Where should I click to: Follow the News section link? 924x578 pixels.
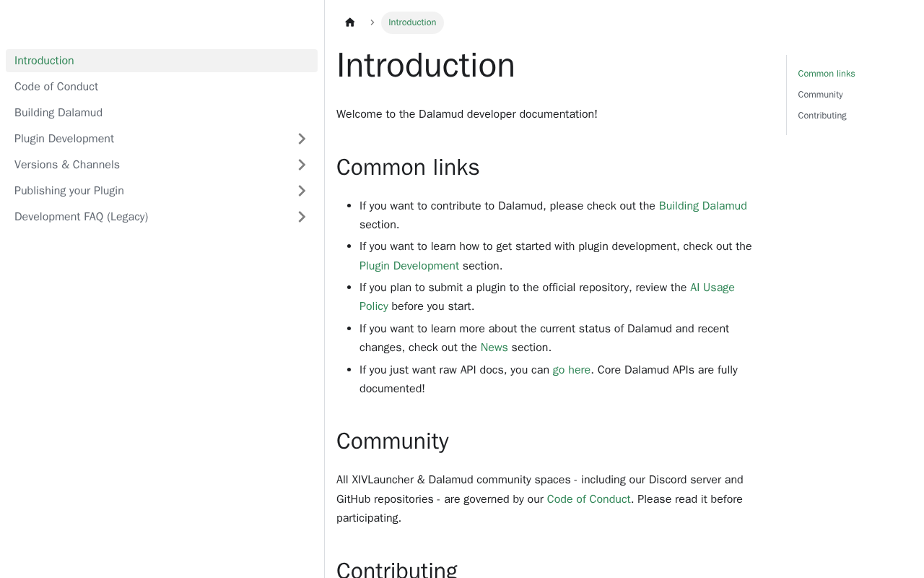coord(494,348)
